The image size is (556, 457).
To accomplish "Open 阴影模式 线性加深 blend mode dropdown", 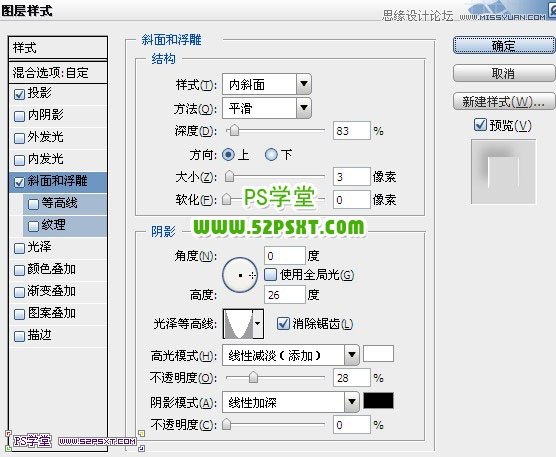I will point(291,402).
